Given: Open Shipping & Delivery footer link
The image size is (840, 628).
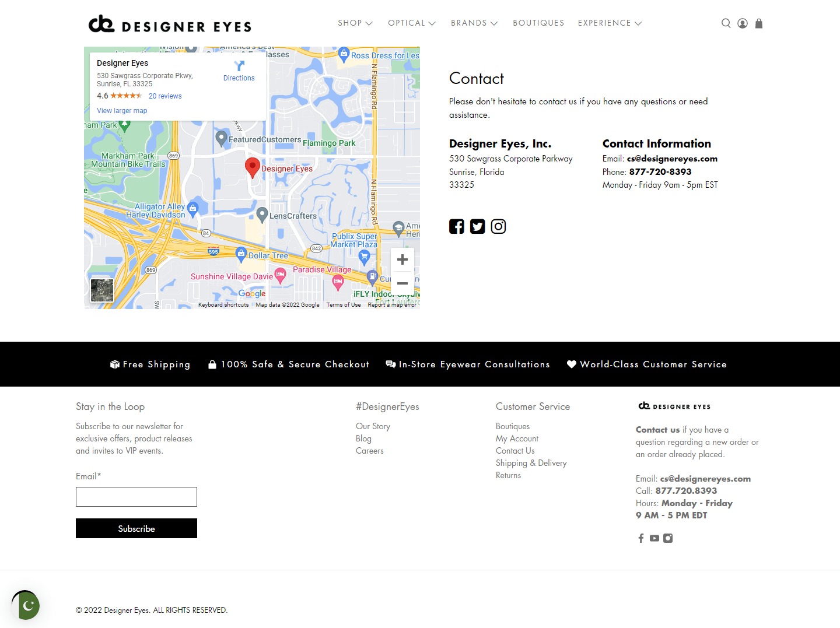Looking at the screenshot, I should pos(531,463).
